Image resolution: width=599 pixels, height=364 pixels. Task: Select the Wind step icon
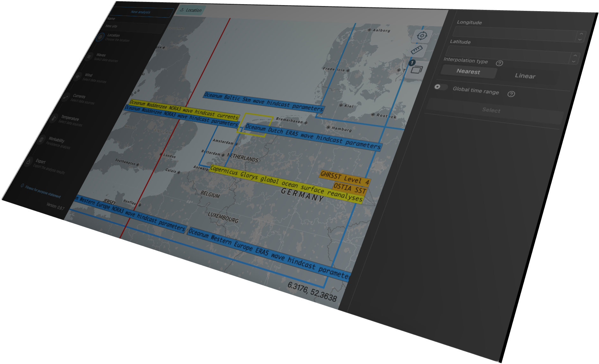[x=78, y=77]
